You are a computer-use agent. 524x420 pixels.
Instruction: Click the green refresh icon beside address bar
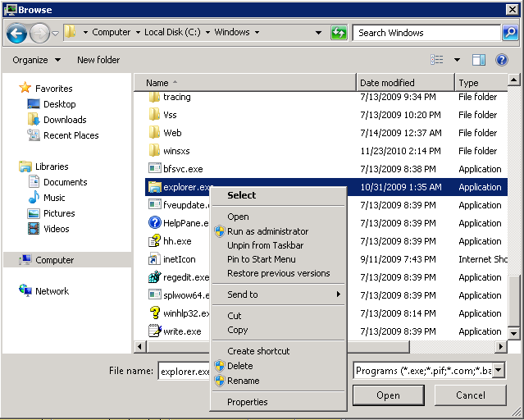[x=339, y=33]
